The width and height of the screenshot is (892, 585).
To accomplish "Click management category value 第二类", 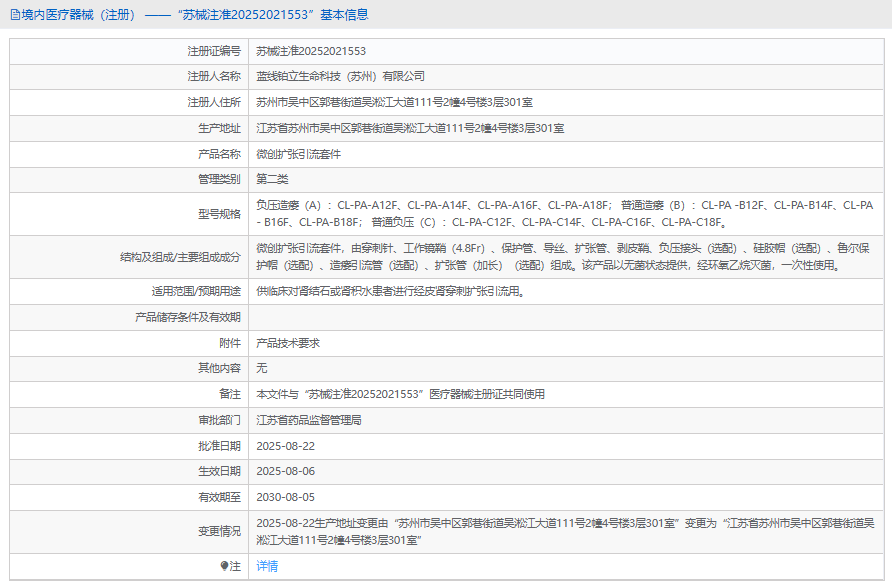I will 272,179.
